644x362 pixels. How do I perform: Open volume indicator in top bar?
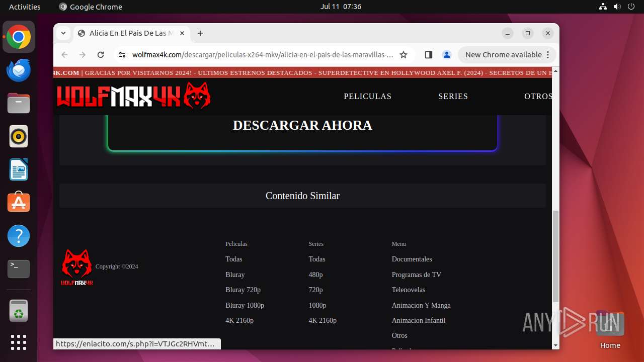617,7
